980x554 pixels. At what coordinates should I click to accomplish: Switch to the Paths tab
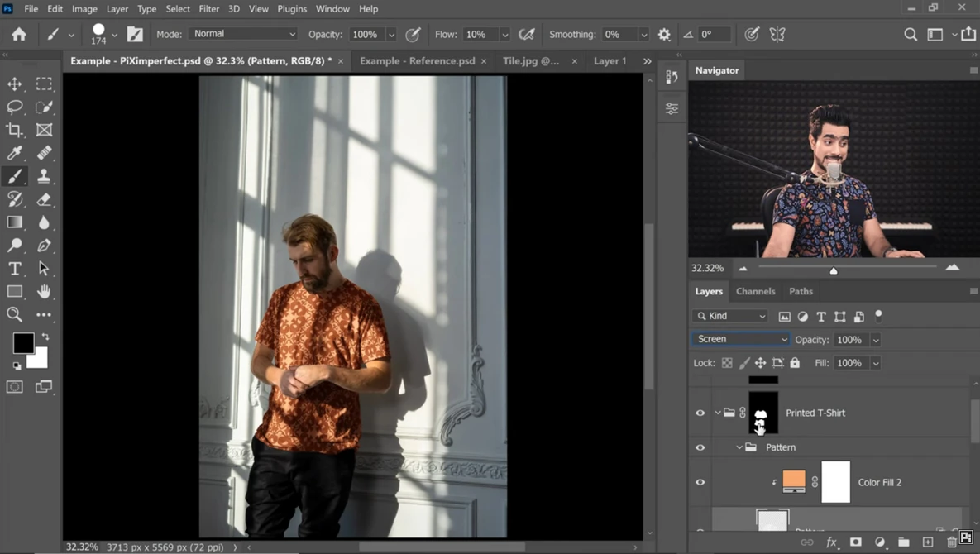[x=801, y=291]
